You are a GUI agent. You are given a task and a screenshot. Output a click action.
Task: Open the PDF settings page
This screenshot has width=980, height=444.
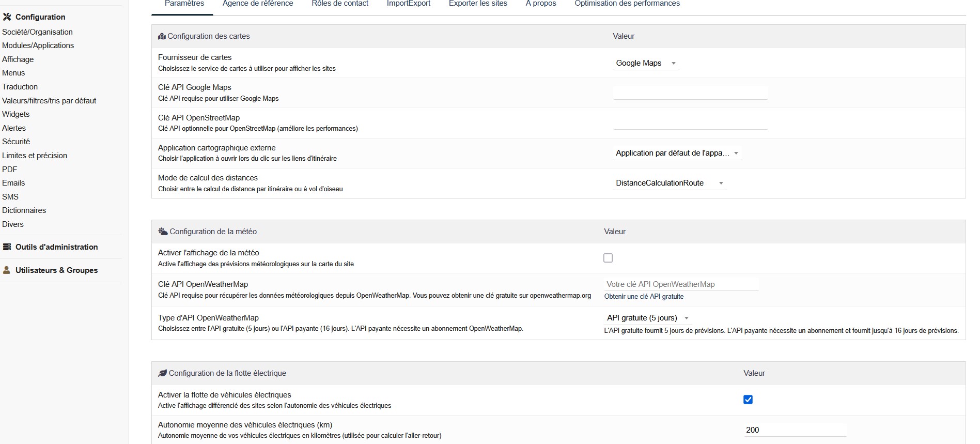click(9, 169)
